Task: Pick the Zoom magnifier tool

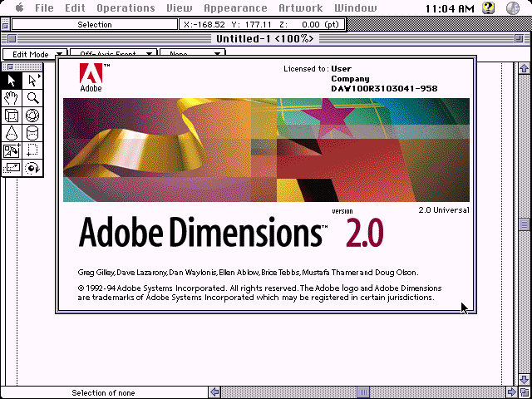Action: (x=32, y=98)
